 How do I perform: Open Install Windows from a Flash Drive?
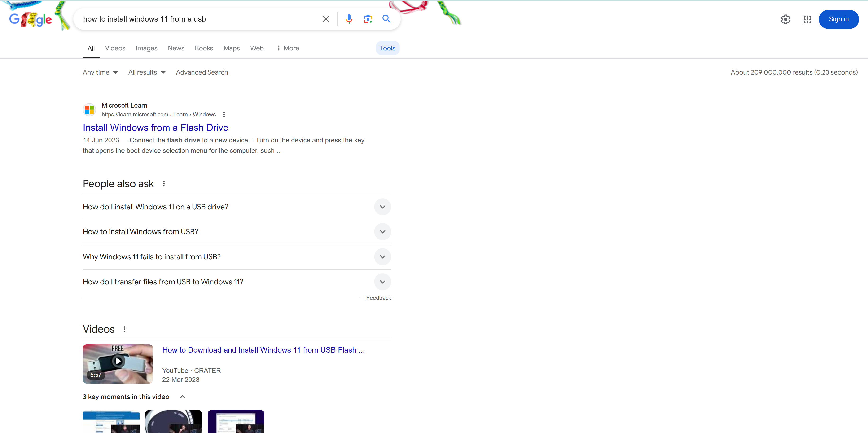[x=155, y=128]
